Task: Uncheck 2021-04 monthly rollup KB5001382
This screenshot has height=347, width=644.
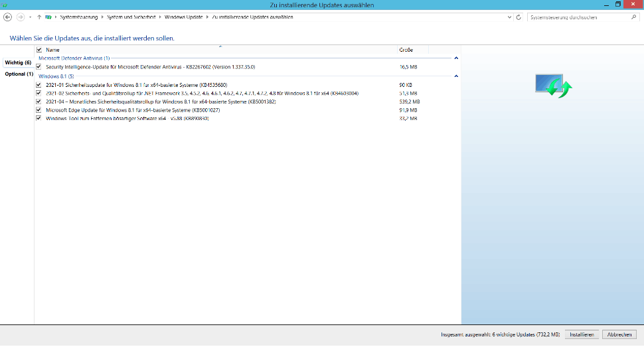Action: click(39, 102)
